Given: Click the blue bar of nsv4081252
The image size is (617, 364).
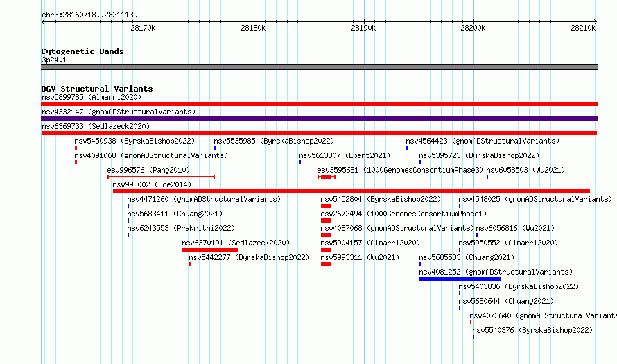Looking at the screenshot, I should [460, 279].
